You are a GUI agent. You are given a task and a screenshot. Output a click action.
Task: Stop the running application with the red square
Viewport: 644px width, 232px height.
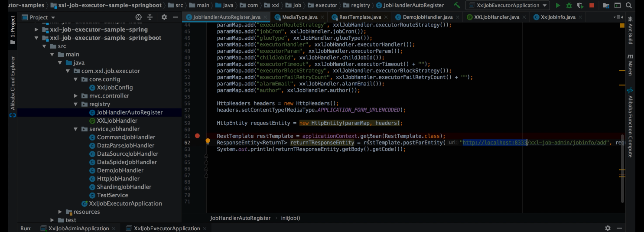(592, 6)
